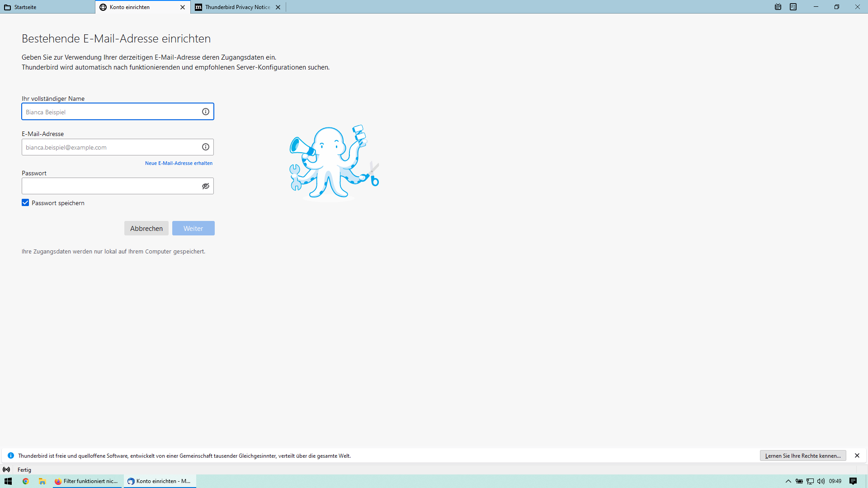Click info icon in E-Mail-Adresse field
Screen dimensions: 868x488
206,147
